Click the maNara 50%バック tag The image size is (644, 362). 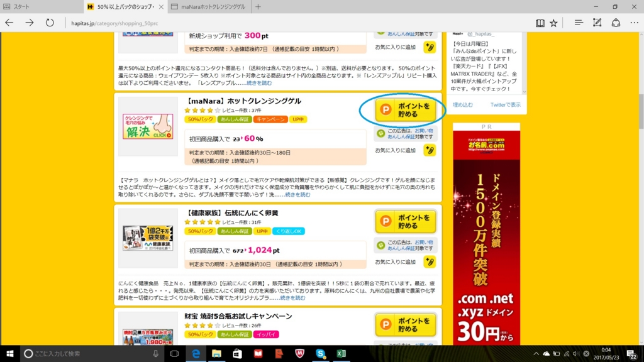(x=200, y=119)
